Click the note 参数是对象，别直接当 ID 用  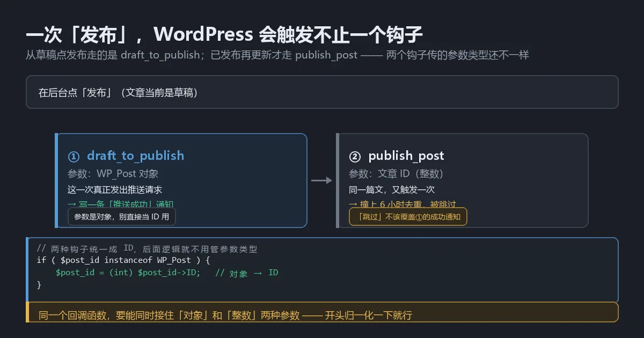coord(122,217)
